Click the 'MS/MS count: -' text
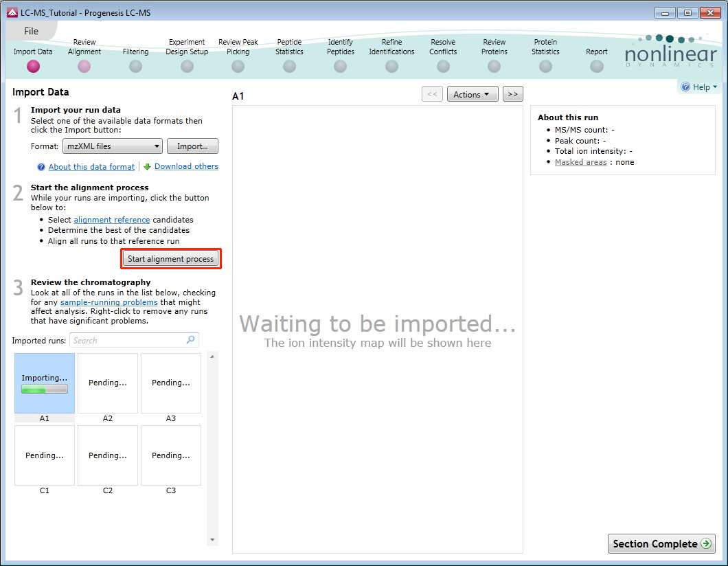Image resolution: width=728 pixels, height=566 pixels. tap(584, 130)
